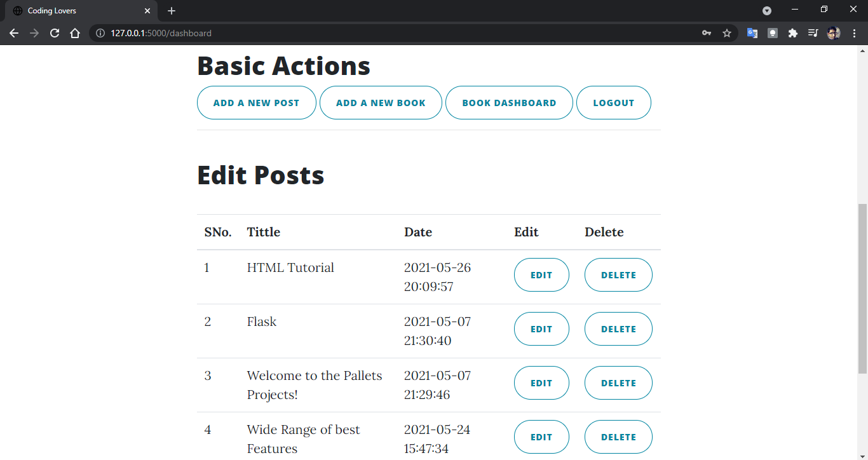Viewport: 868px width, 460px height.
Task: Close the Coding Lovers tab
Action: 147,11
